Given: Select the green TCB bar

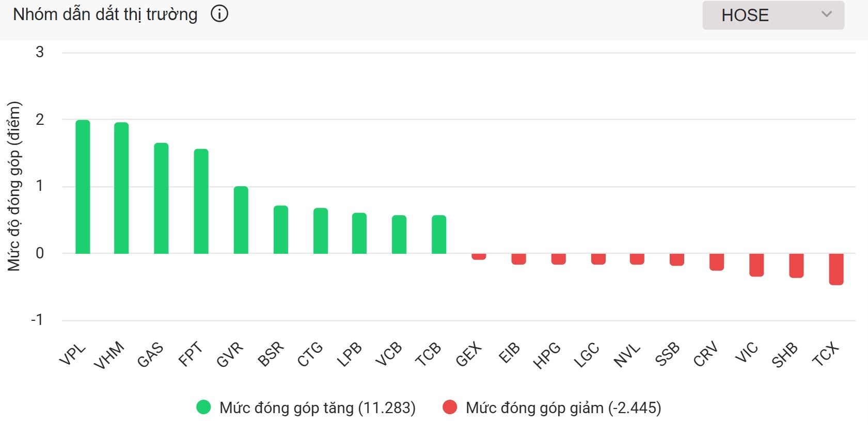Looking at the screenshot, I should pos(439,234).
